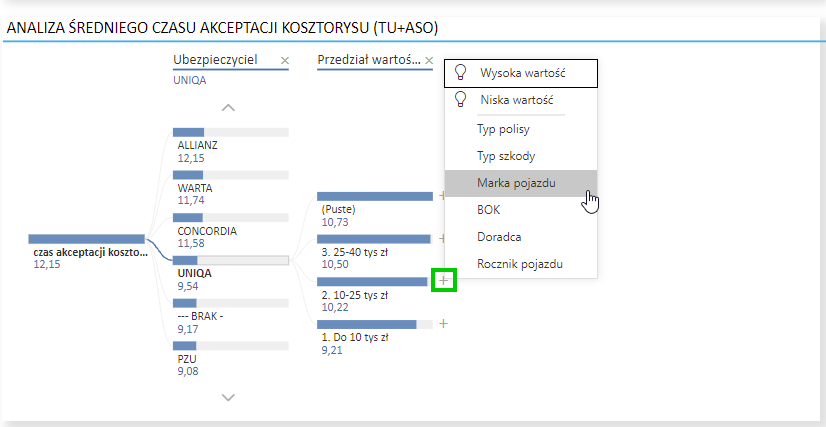Image resolution: width=826 pixels, height=427 pixels.
Task: Expand the (Puste) node with plus icon
Action: [443, 196]
